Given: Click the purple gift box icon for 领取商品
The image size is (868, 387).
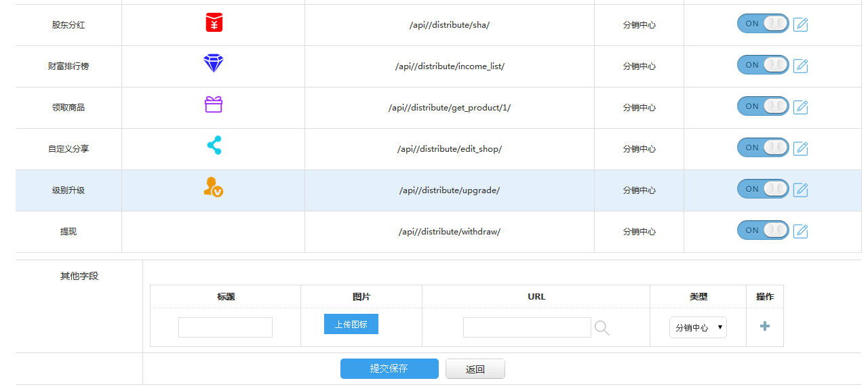Looking at the screenshot, I should pyautogui.click(x=214, y=105).
